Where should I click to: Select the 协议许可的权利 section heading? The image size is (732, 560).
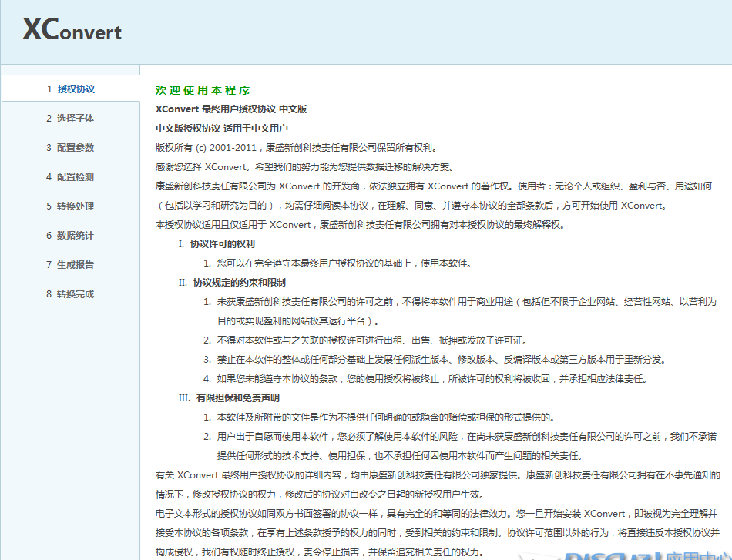[222, 244]
